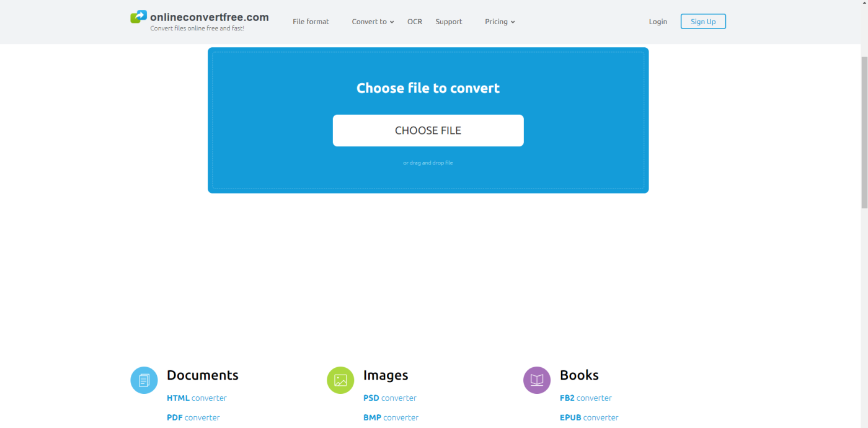
Task: Click the Books category icon
Action: coord(537,380)
